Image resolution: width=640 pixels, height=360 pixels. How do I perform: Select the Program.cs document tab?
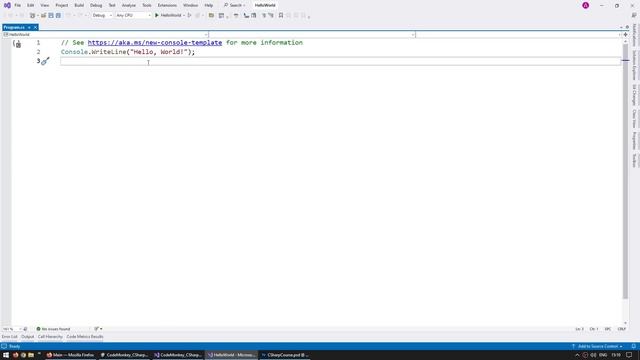[14, 27]
